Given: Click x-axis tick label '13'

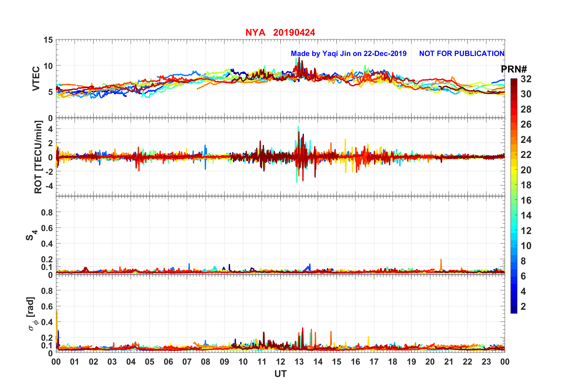Looking at the screenshot, I should [x=299, y=362].
